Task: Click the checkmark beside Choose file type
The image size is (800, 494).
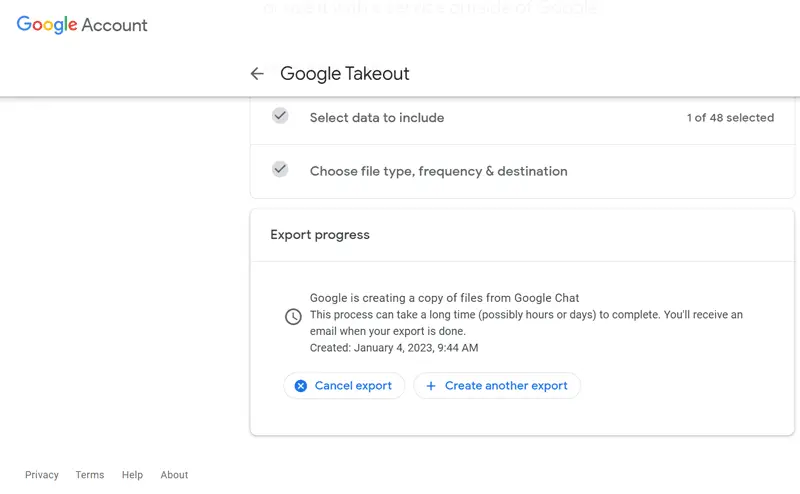Action: tap(280, 170)
